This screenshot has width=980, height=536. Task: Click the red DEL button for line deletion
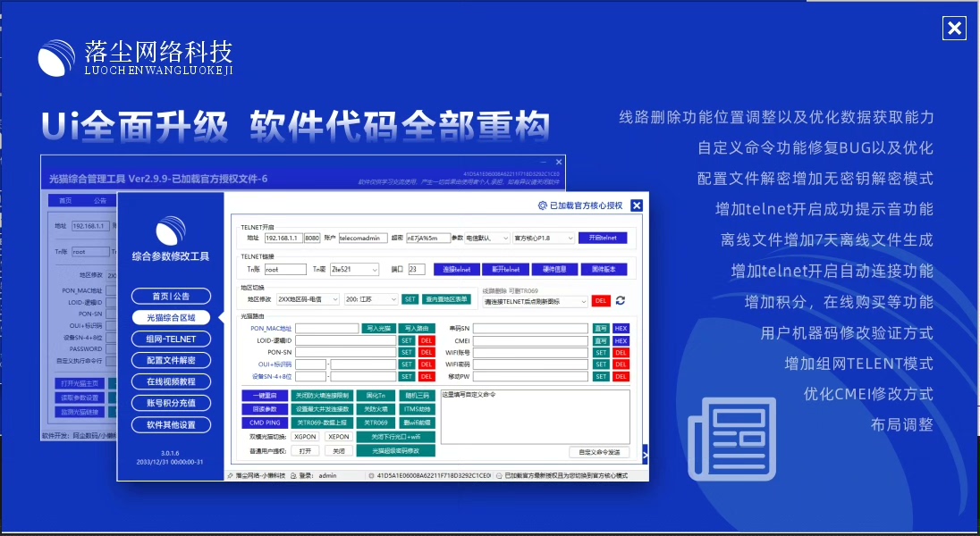[x=601, y=300]
